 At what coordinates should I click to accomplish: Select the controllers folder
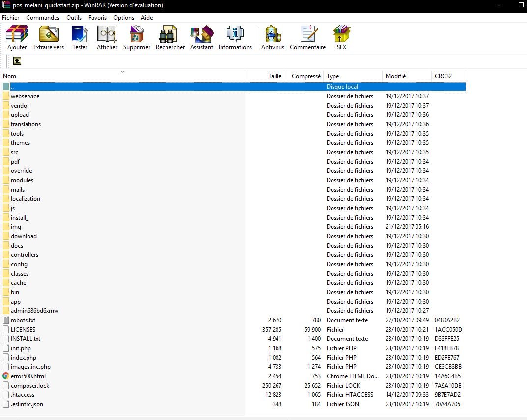click(25, 255)
